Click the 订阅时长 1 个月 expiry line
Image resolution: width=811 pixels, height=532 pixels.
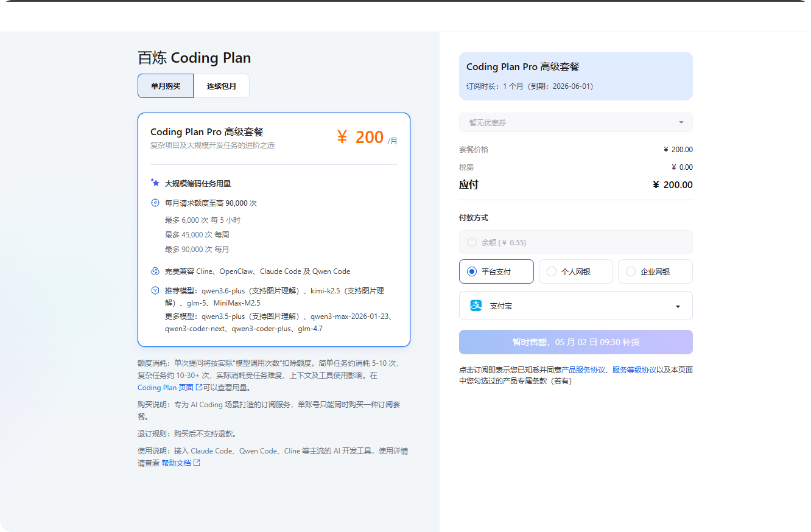coord(530,86)
